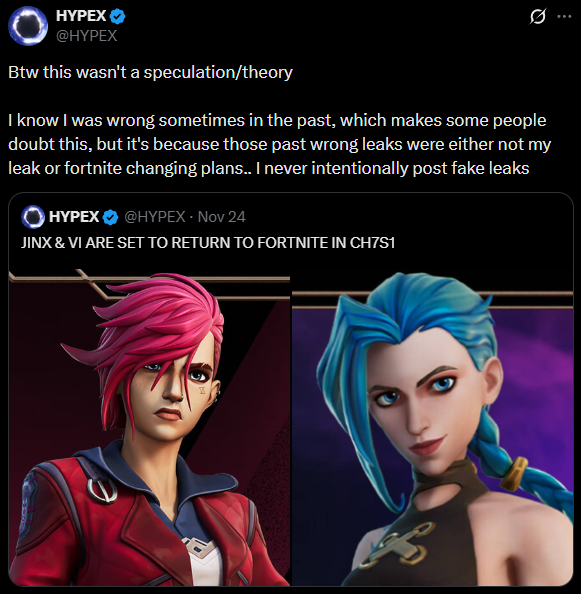The width and height of the screenshot is (581, 594).
Task: Open the Nov 24 timestamp
Action: tap(222, 217)
